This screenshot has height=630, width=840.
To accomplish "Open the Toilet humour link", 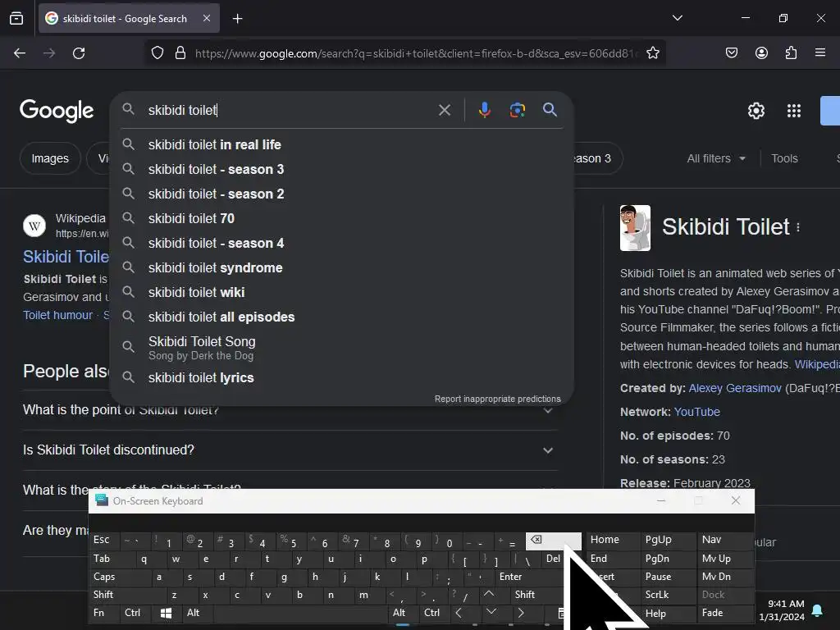I will point(58,315).
